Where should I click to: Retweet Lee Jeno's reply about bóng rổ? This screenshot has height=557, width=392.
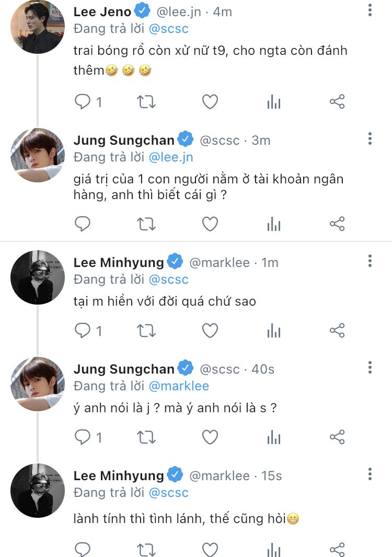(x=146, y=102)
